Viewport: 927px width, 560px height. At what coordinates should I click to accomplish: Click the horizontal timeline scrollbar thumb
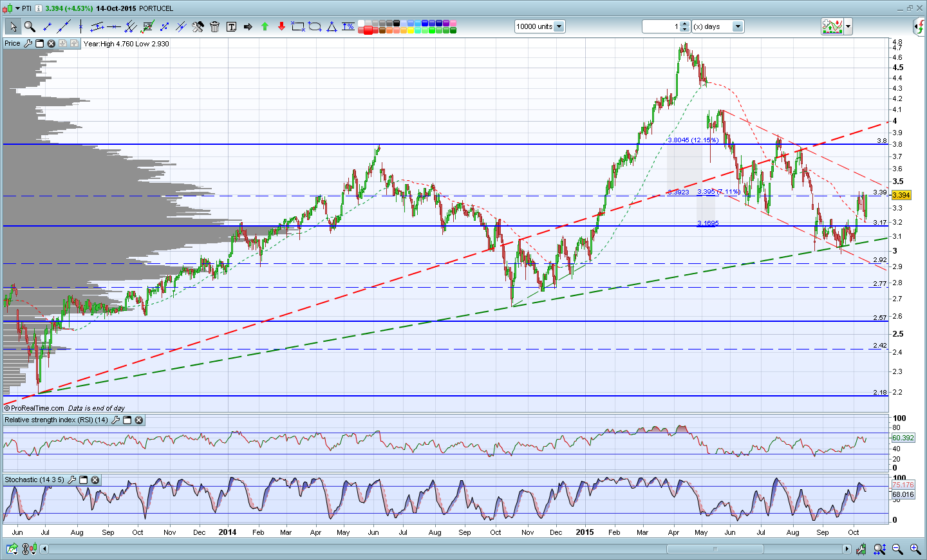click(715, 549)
